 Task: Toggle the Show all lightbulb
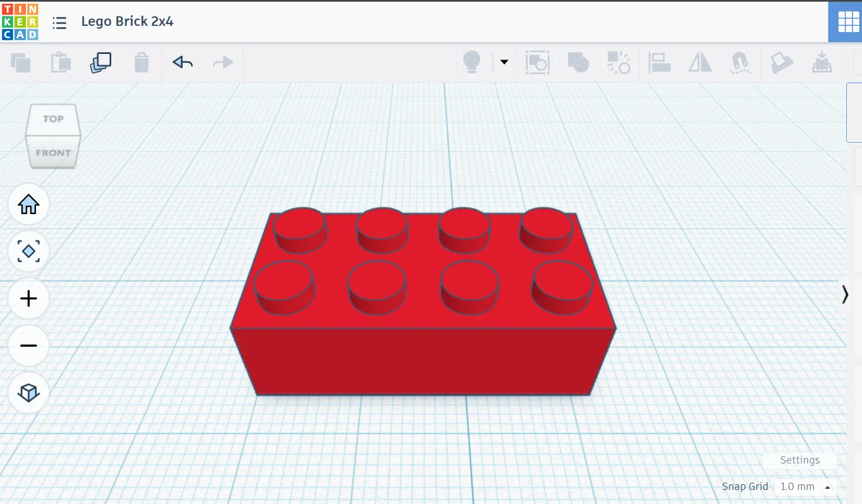click(x=471, y=62)
